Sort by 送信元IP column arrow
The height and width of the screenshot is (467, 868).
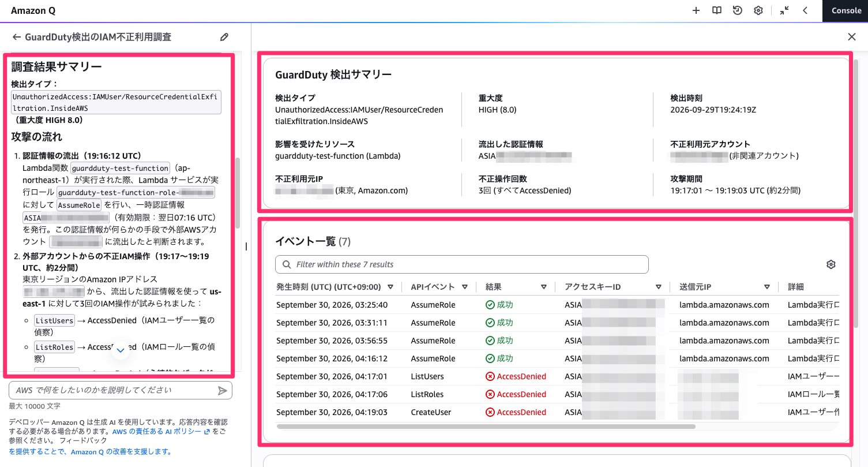tap(767, 287)
